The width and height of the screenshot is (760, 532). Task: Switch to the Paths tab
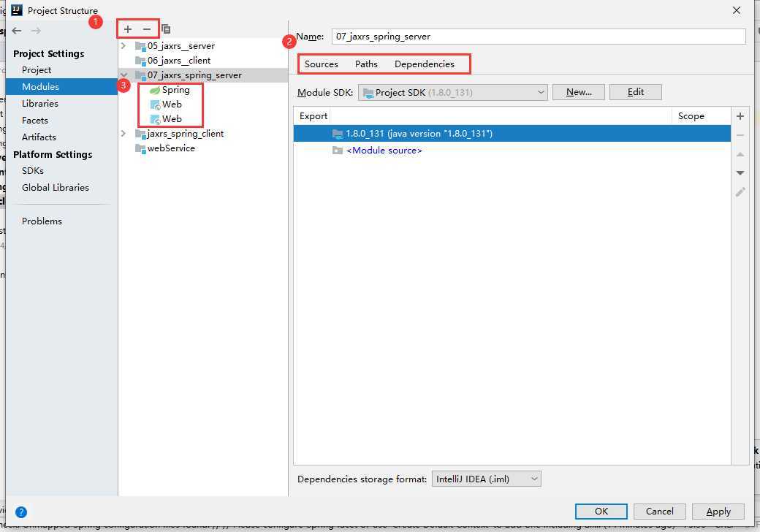[x=366, y=64]
